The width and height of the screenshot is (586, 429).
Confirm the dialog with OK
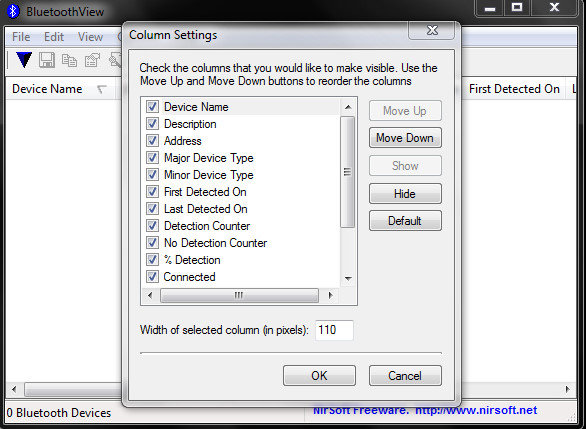[319, 376]
